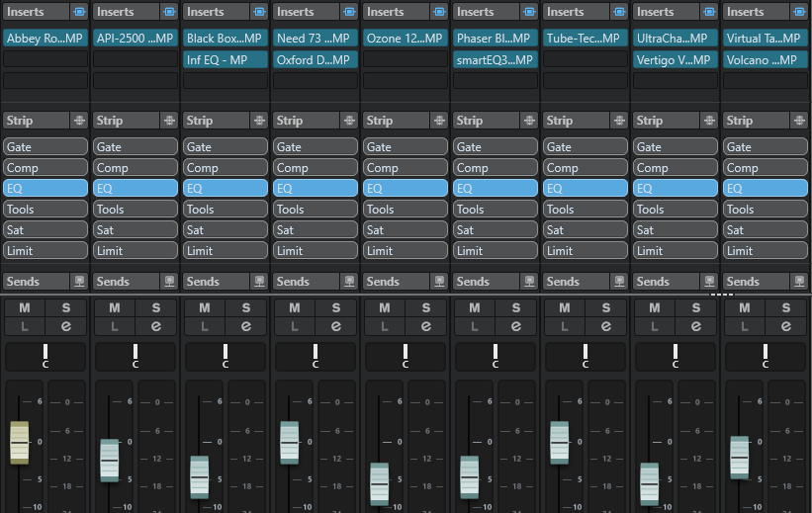Expand Gate module on Abbey Road channel strip
812x513 pixels.
[45, 146]
